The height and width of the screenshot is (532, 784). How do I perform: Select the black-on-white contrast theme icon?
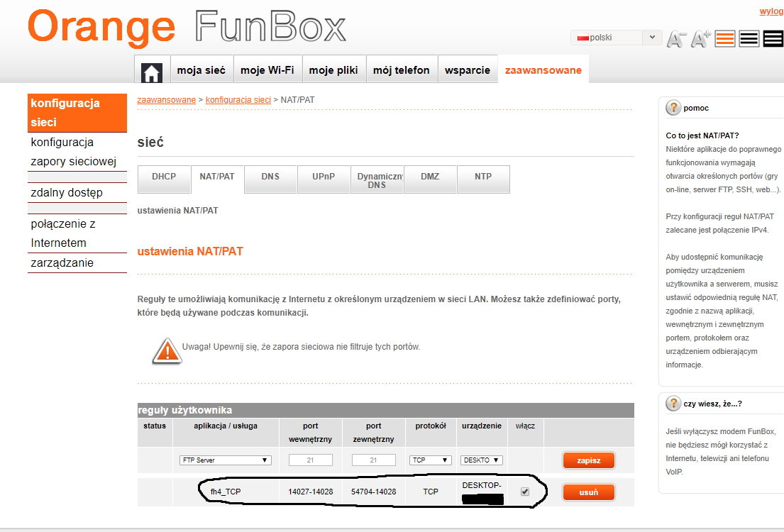point(749,38)
